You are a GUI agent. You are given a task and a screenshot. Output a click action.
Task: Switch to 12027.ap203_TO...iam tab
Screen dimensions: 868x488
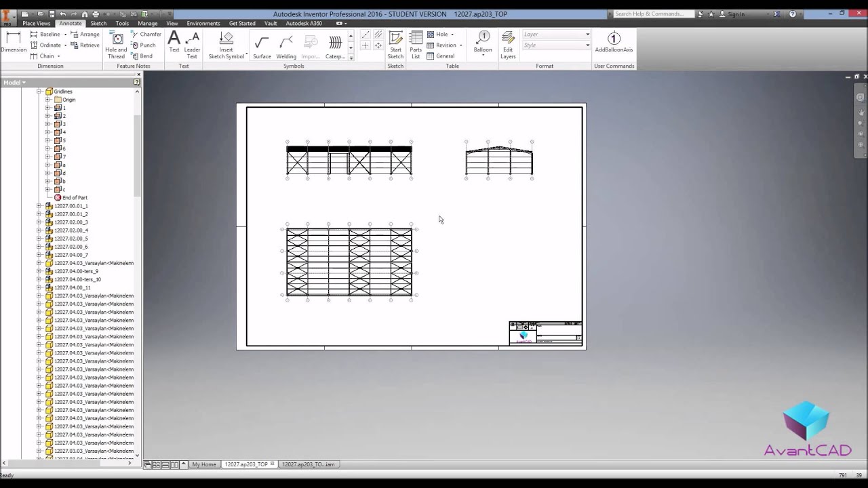[309, 464]
